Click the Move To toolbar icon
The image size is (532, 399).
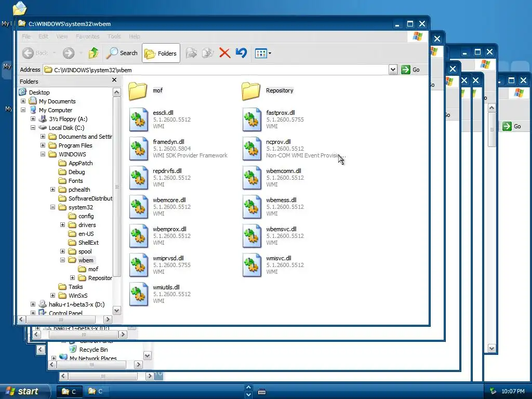191,53
